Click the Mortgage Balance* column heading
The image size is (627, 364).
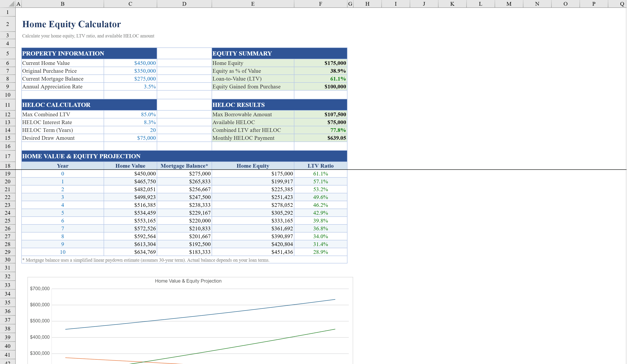pos(184,166)
